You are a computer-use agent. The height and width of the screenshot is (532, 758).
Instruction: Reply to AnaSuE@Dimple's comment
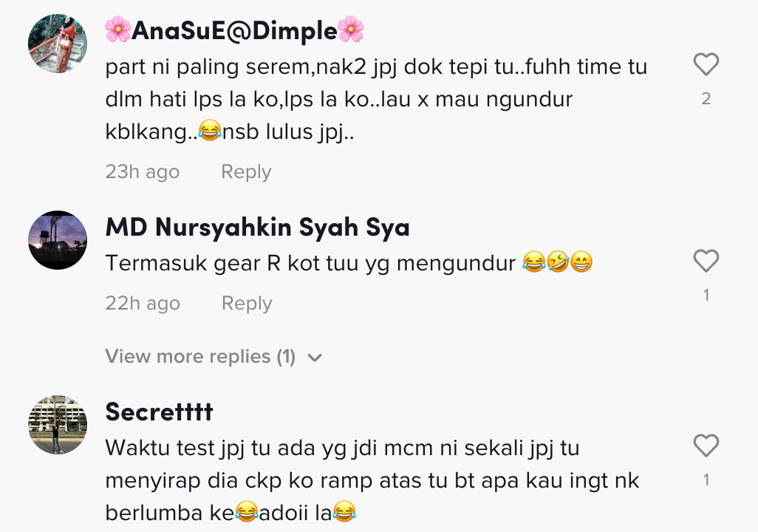(246, 171)
